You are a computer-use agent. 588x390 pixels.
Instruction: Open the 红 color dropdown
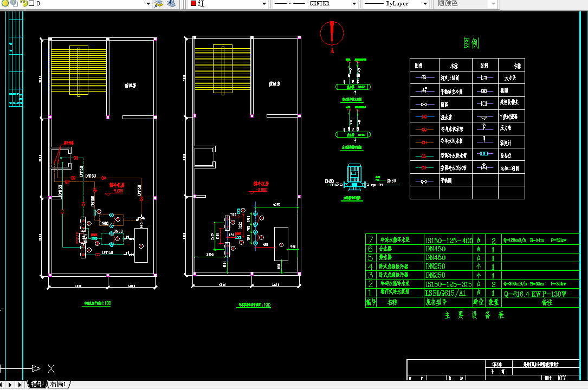(264, 4)
